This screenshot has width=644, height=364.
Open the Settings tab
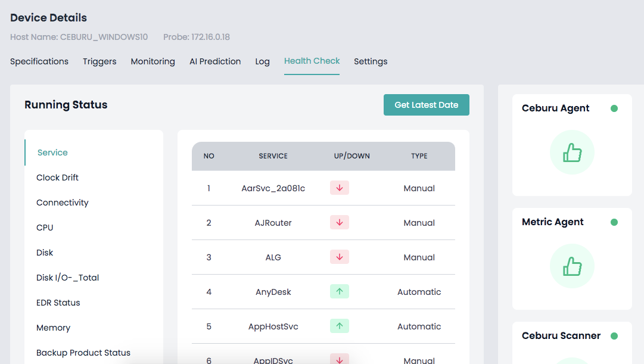(x=371, y=61)
